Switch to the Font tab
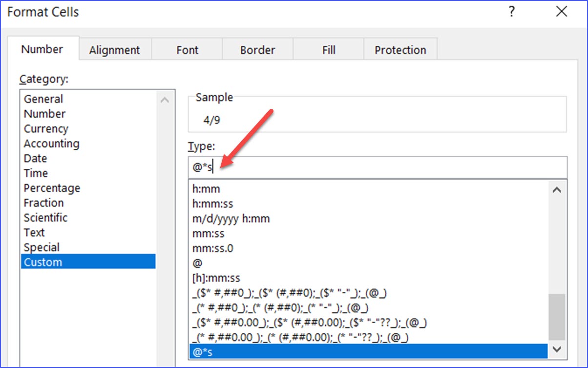The image size is (588, 368). [x=187, y=49]
